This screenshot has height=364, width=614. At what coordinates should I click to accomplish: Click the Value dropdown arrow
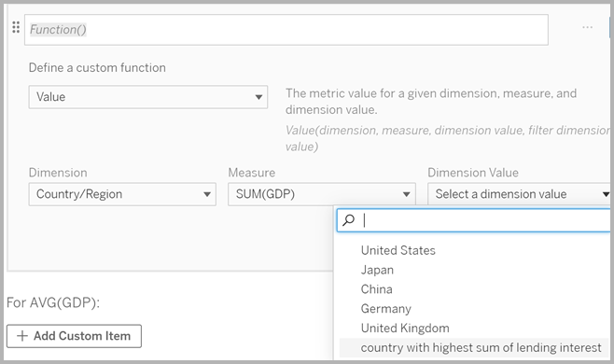pos(258,97)
